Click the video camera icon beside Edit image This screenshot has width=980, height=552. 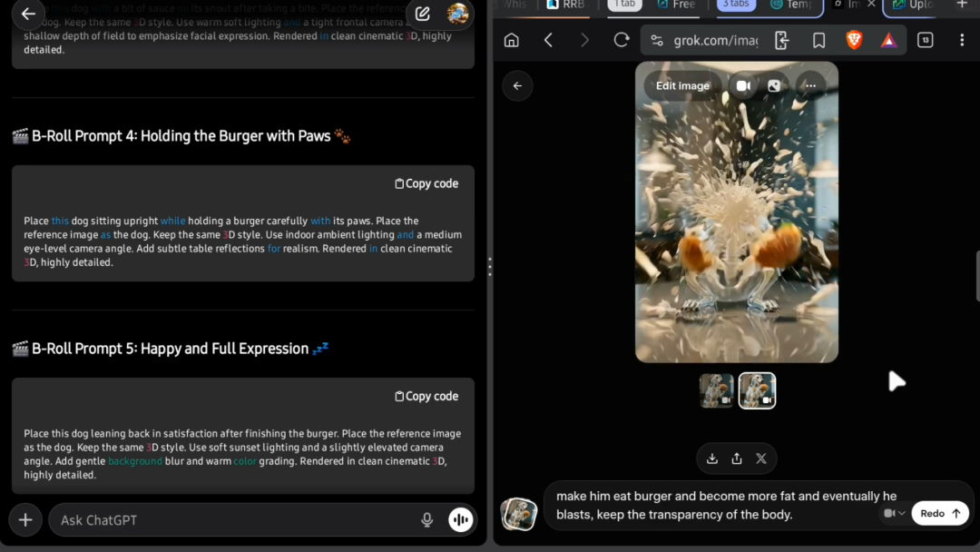pyautogui.click(x=743, y=86)
